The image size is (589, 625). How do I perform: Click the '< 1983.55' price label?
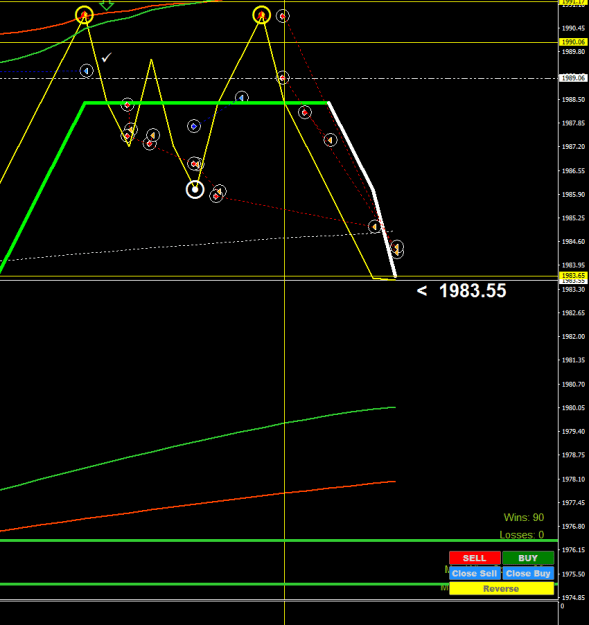tap(461, 291)
